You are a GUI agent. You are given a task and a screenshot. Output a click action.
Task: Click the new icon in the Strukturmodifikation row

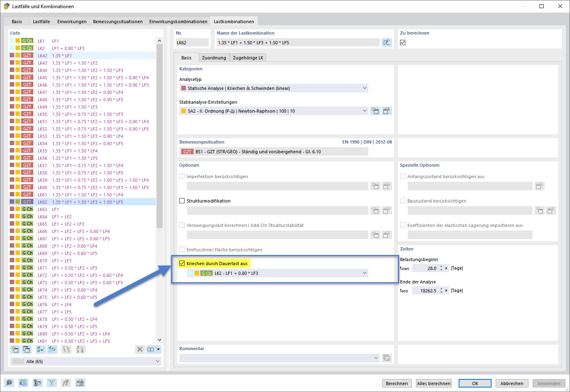375,211
